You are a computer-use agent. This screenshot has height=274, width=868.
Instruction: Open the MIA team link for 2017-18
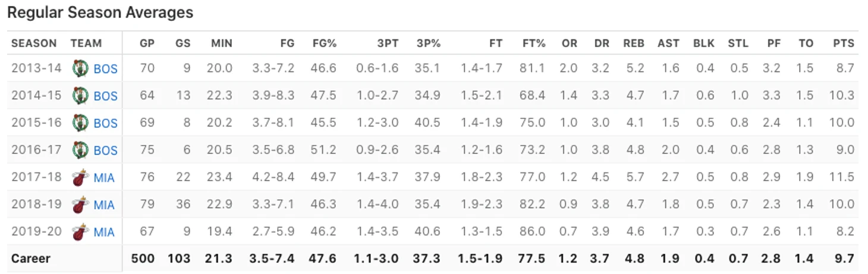click(104, 178)
